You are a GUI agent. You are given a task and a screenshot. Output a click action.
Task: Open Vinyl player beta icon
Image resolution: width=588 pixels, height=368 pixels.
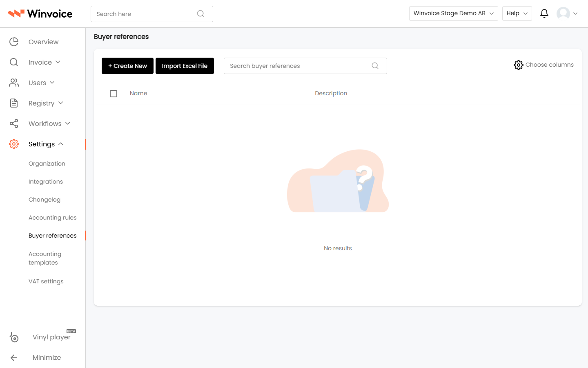[14, 337]
